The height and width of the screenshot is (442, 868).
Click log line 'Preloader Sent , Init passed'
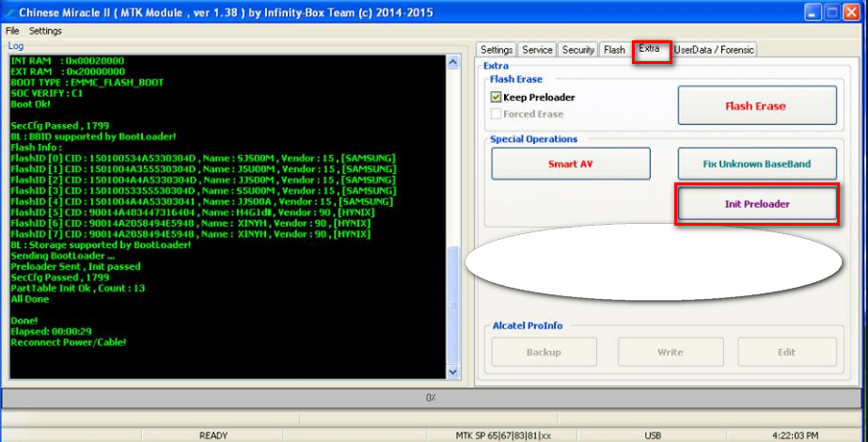pos(76,266)
